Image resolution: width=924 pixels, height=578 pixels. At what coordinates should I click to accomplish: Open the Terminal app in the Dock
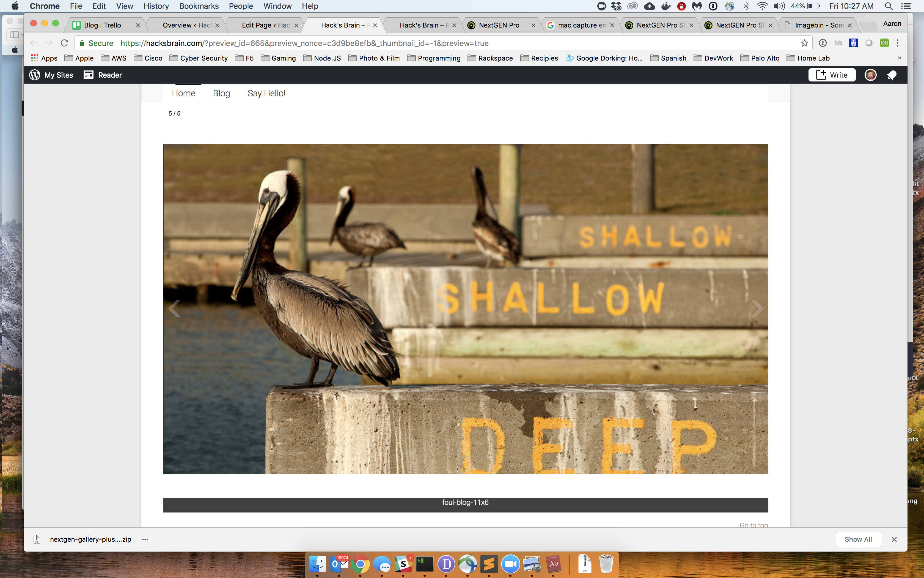tap(425, 564)
